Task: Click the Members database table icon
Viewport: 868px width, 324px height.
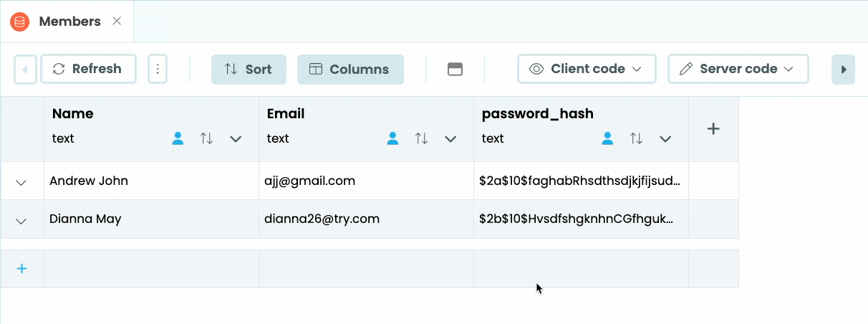Action: click(x=19, y=22)
